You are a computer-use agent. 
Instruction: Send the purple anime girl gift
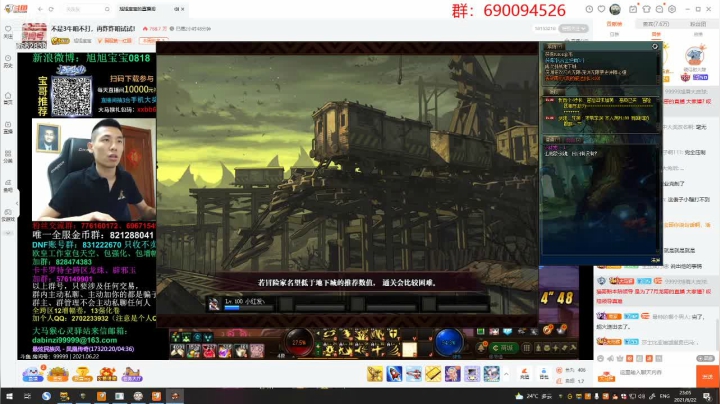452,374
